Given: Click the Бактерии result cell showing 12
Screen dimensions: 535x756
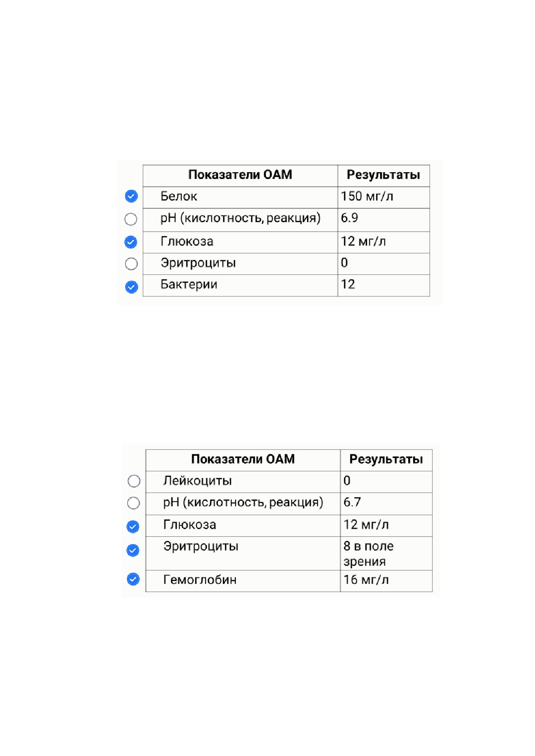Looking at the screenshot, I should tap(383, 286).
